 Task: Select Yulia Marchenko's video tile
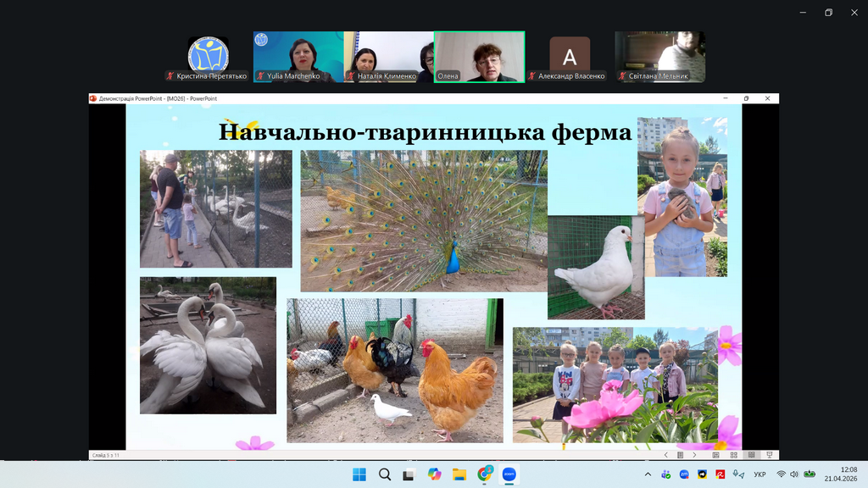(298, 57)
